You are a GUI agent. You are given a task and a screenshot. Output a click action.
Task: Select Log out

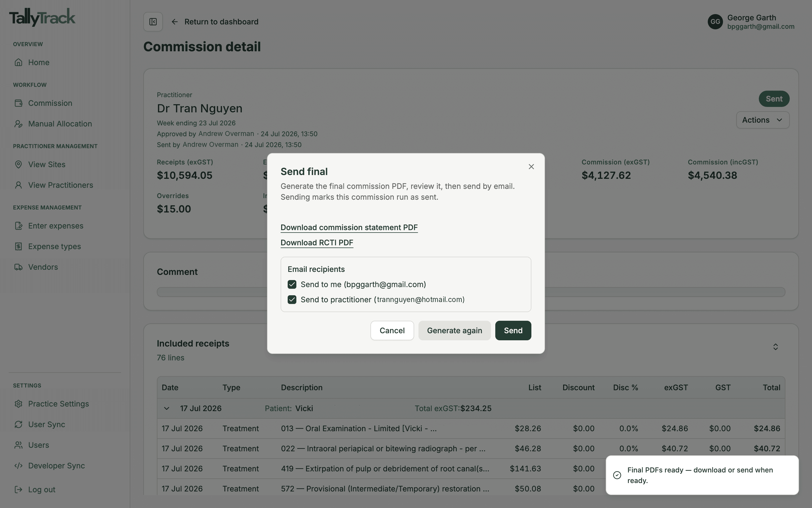(x=42, y=490)
